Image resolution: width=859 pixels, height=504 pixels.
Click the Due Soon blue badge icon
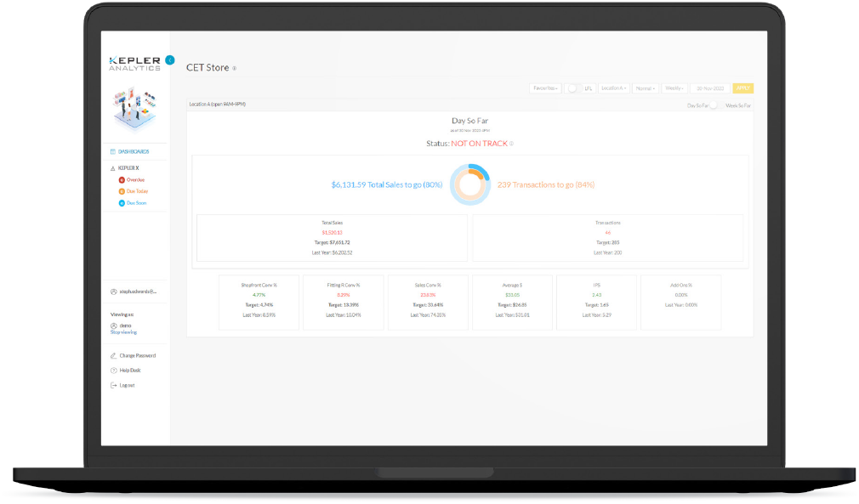pos(122,202)
